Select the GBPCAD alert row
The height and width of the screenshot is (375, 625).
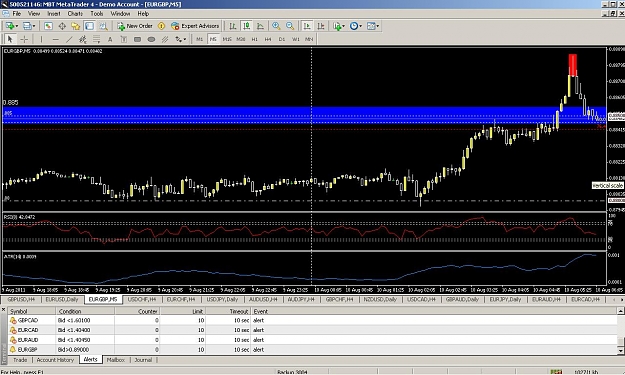tap(313, 320)
